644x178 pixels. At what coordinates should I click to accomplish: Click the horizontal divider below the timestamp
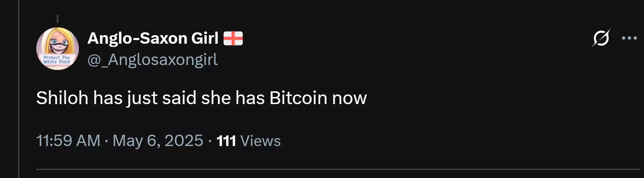(338, 169)
